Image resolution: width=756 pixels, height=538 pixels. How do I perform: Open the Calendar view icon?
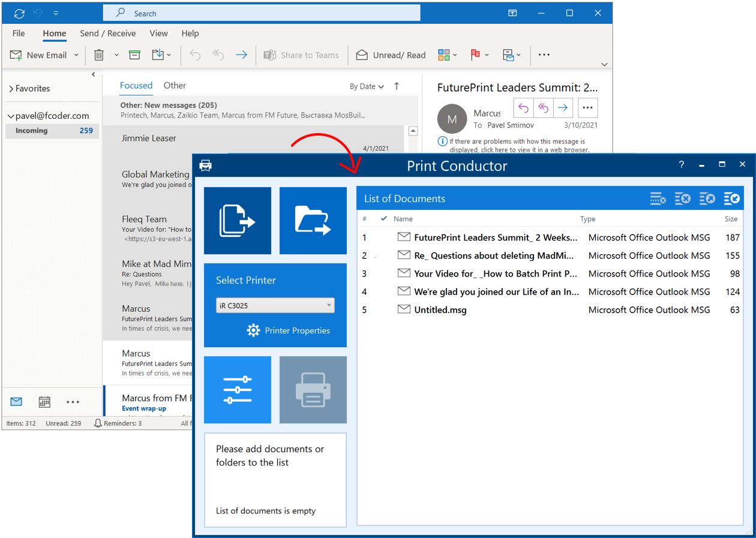(44, 402)
